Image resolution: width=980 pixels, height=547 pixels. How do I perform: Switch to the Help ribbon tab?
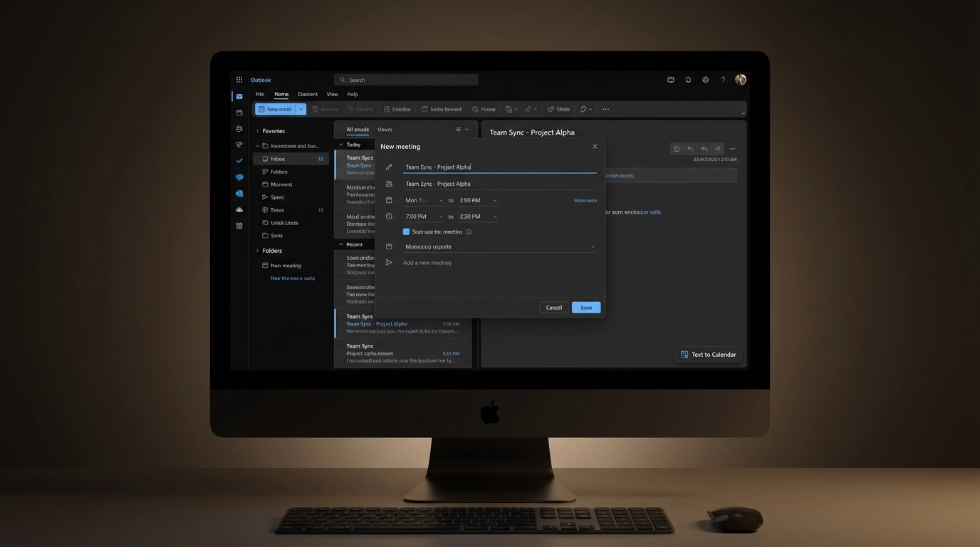tap(353, 94)
